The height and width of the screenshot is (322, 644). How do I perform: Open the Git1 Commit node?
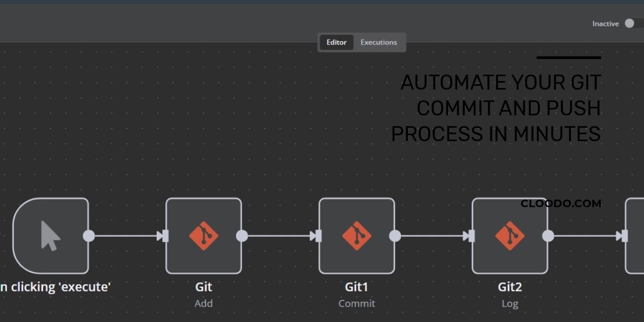(357, 236)
